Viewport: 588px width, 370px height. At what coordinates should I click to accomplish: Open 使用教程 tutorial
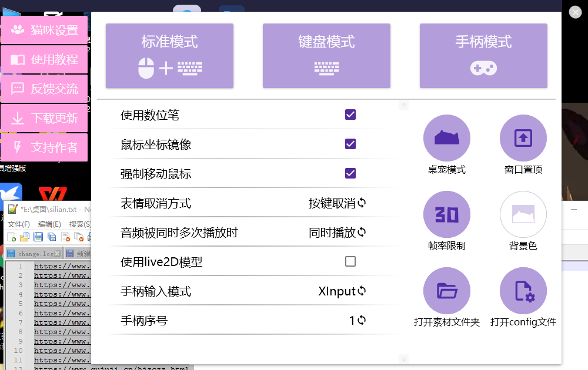[44, 59]
